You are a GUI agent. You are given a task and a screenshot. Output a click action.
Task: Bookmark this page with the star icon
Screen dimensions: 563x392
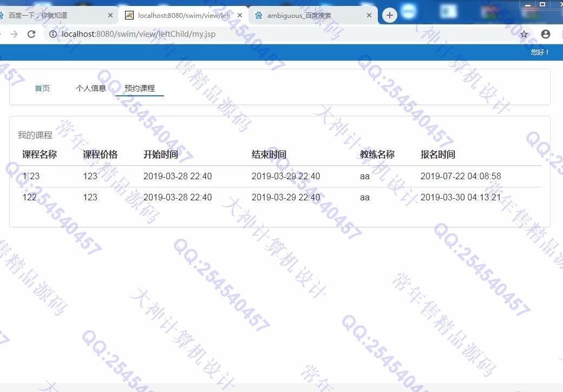[524, 34]
